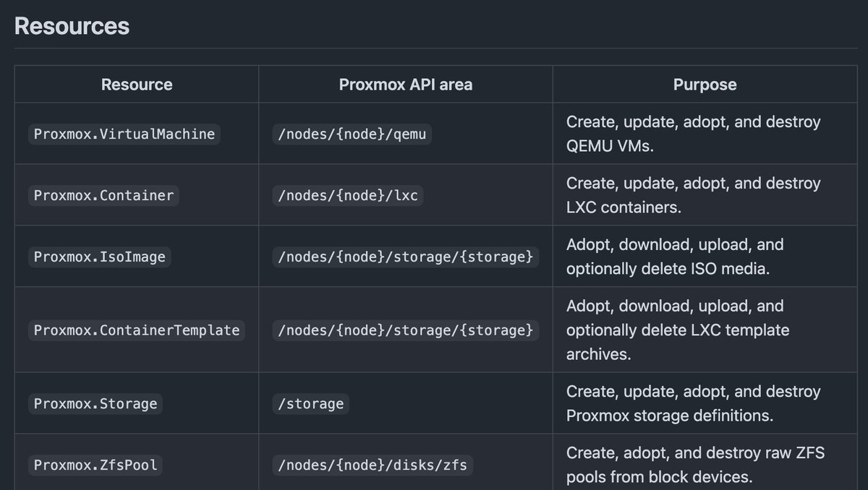This screenshot has width=868, height=490.
Task: Select the raw ZFS pools purpose description
Action: click(696, 465)
